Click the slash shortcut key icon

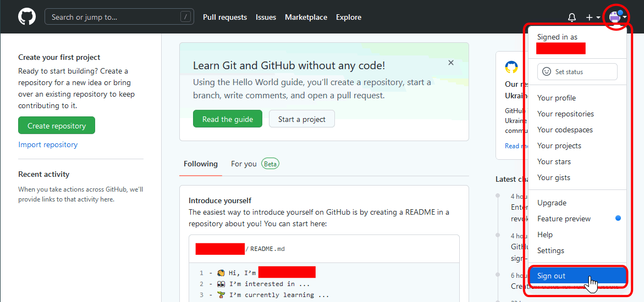tap(186, 17)
